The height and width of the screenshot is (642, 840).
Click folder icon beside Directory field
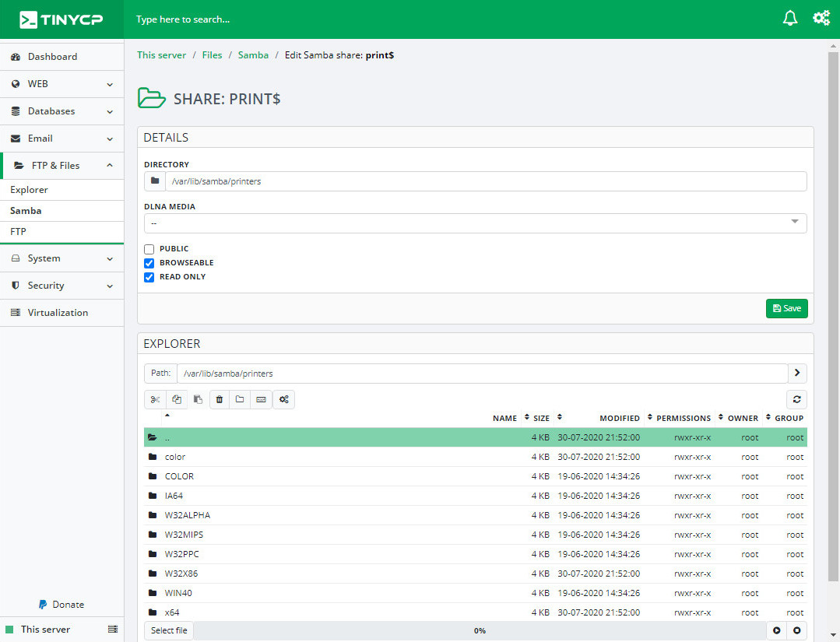point(155,181)
